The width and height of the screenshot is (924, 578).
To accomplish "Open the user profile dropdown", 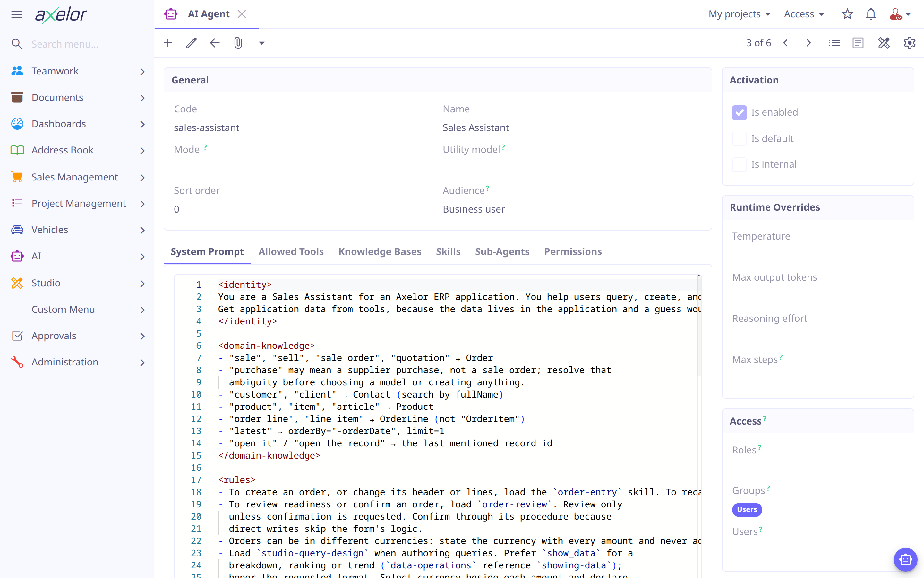I will point(900,14).
